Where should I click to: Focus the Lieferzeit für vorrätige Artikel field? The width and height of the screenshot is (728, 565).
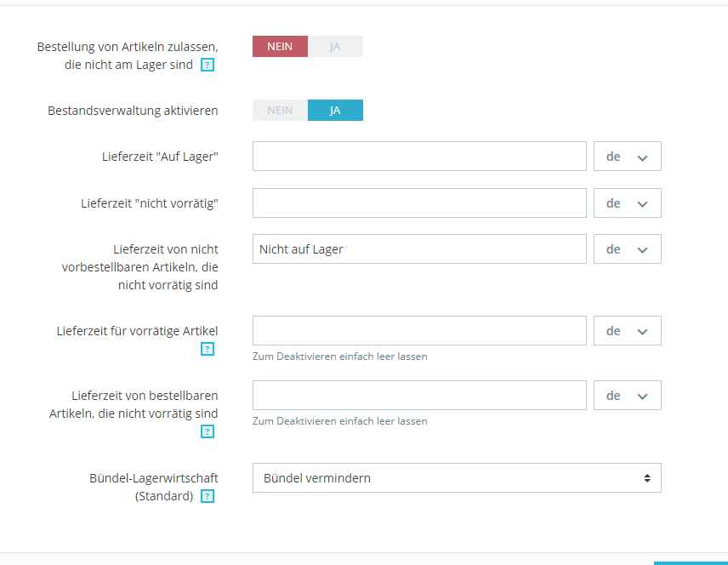pos(420,331)
